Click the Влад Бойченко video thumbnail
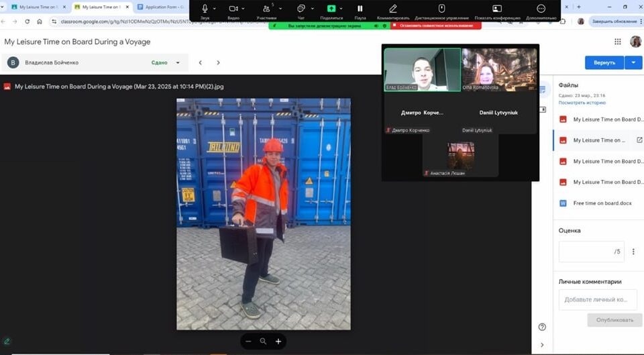This screenshot has height=355, width=644. pos(422,69)
